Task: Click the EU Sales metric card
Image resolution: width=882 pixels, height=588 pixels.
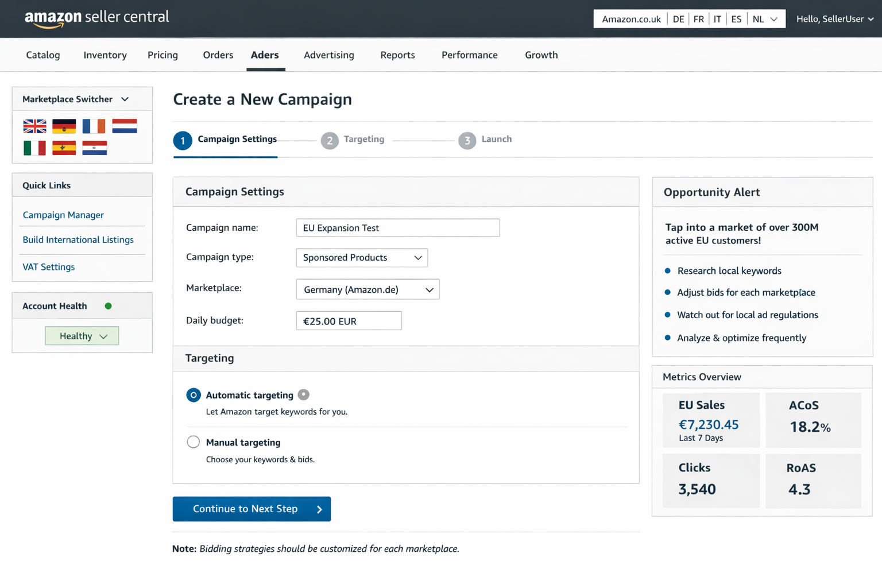Action: click(x=711, y=420)
